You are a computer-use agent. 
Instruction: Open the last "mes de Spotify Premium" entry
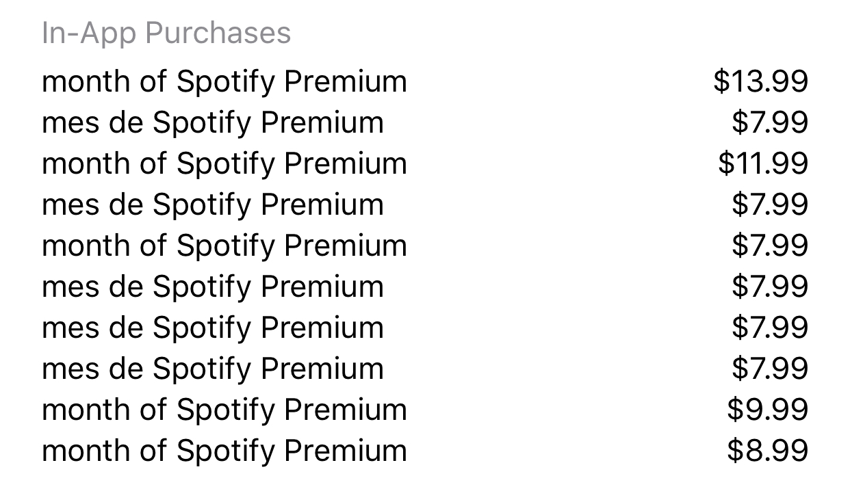(213, 369)
